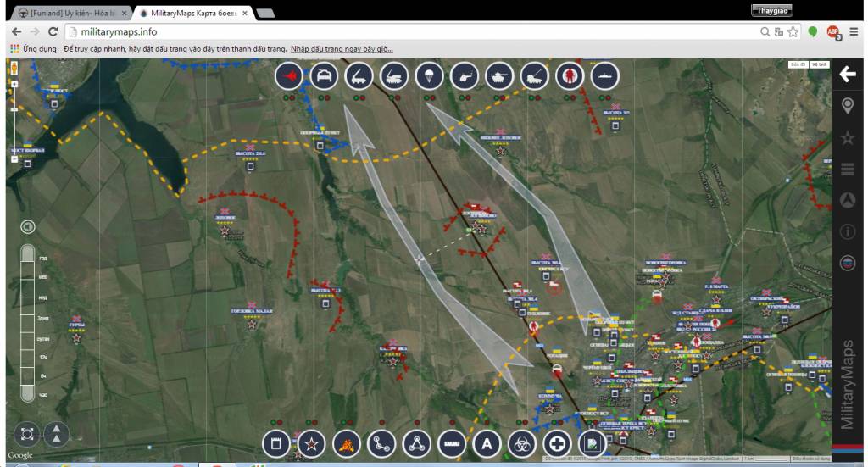
Task: Switch to satellite map type button
Action: point(820,64)
